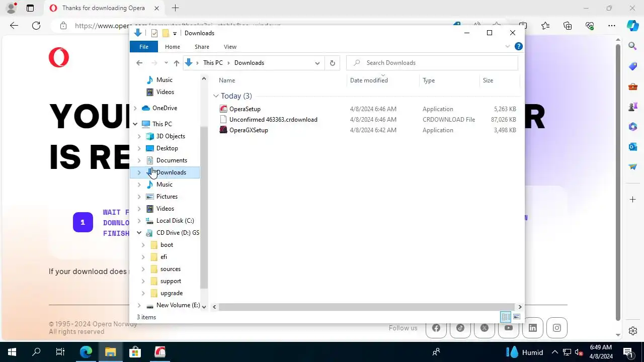Open recent locations dropdown in Explorer
The width and height of the screenshot is (644, 362).
(x=166, y=63)
